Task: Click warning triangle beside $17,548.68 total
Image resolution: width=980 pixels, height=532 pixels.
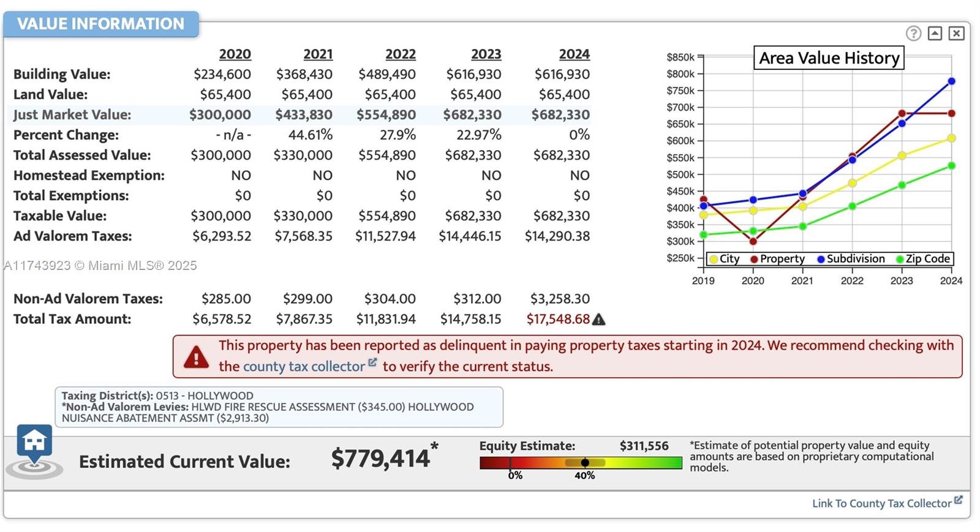Action: tap(599, 320)
